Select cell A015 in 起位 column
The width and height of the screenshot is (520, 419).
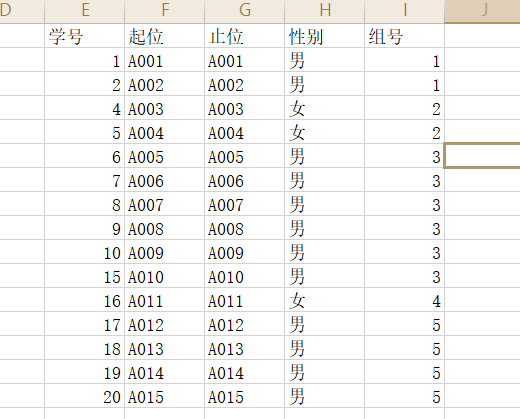(165, 396)
